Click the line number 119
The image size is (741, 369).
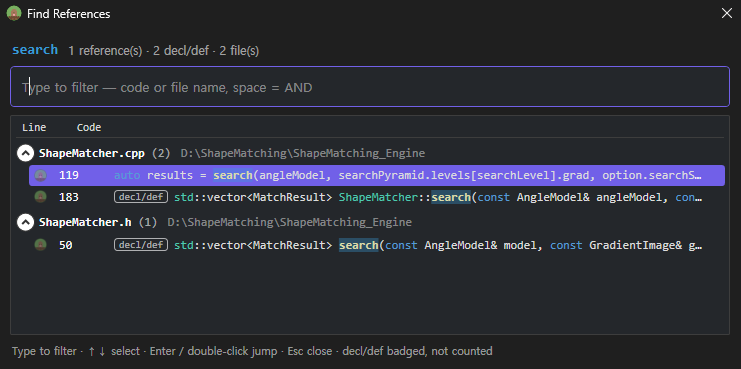point(69,175)
